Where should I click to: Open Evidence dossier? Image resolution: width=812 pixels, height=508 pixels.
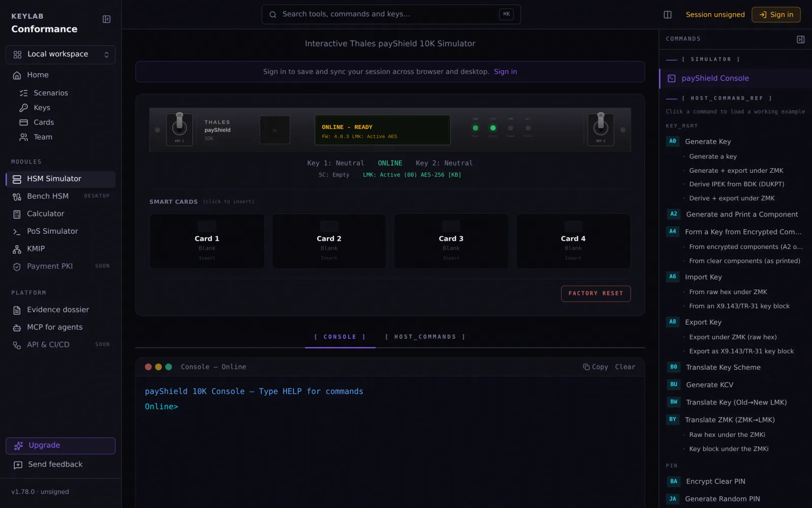(x=60, y=310)
